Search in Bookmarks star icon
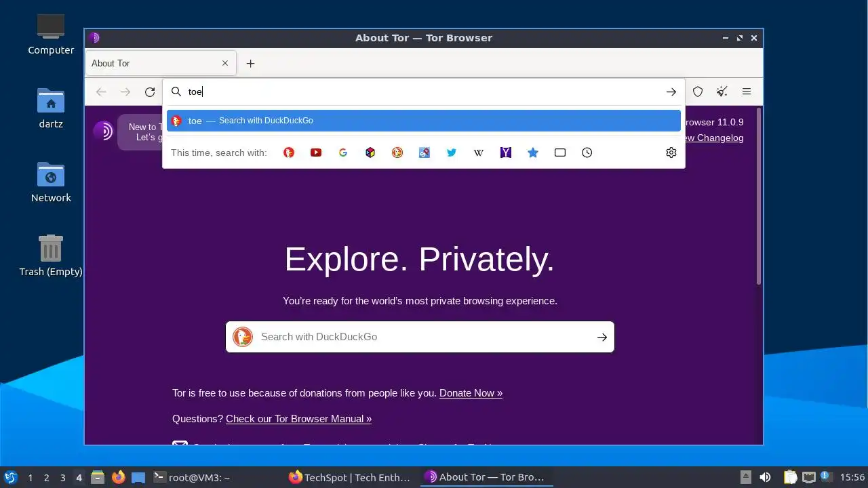Image resolution: width=868 pixels, height=488 pixels. click(x=533, y=152)
